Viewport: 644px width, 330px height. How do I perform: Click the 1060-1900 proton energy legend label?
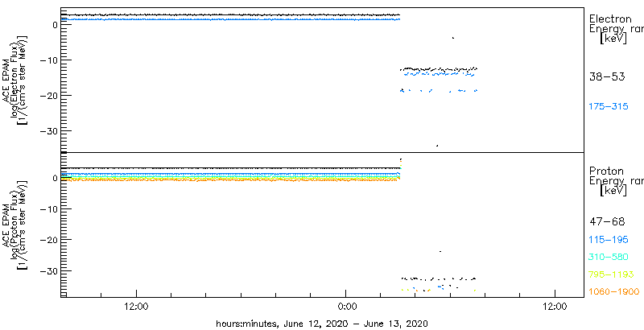point(614,292)
